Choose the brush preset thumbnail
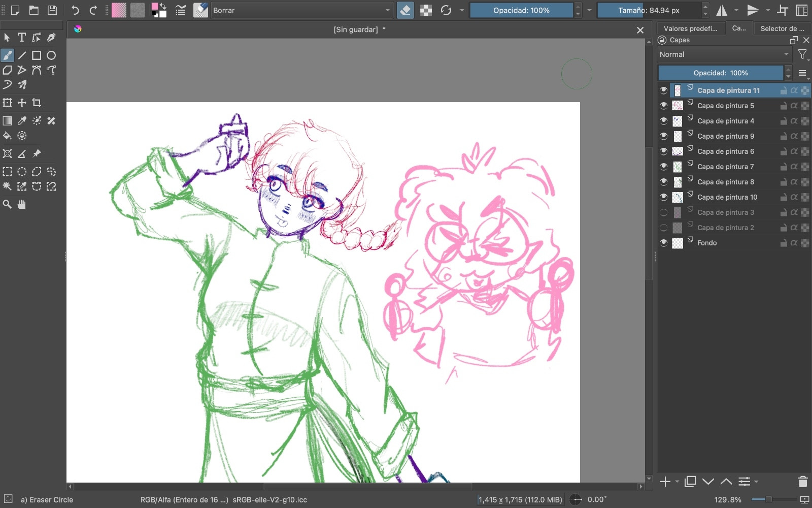Viewport: 812px width, 508px height. click(200, 10)
